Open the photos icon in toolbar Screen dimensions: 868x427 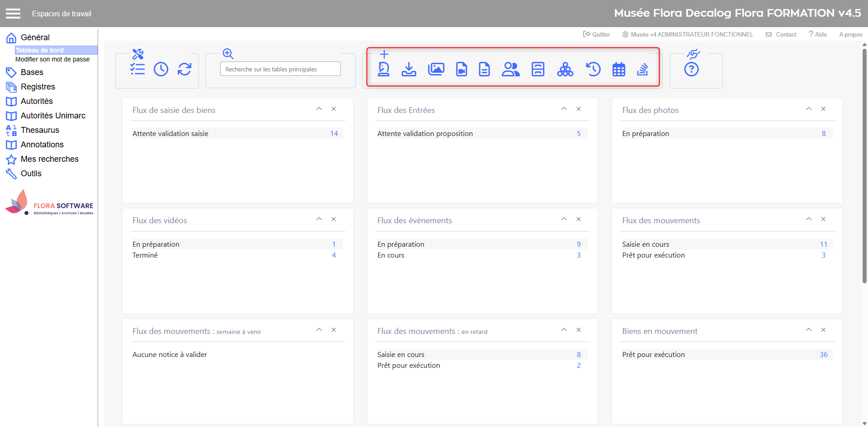coord(436,69)
